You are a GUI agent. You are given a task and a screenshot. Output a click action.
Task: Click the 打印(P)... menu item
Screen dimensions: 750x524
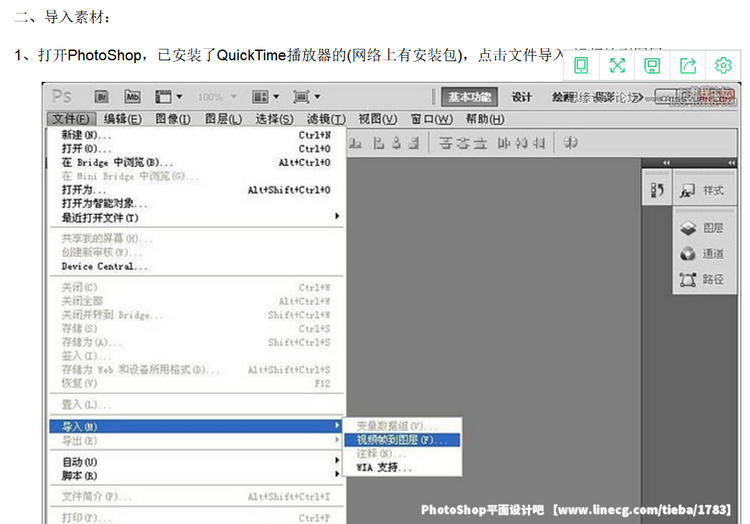(x=196, y=518)
